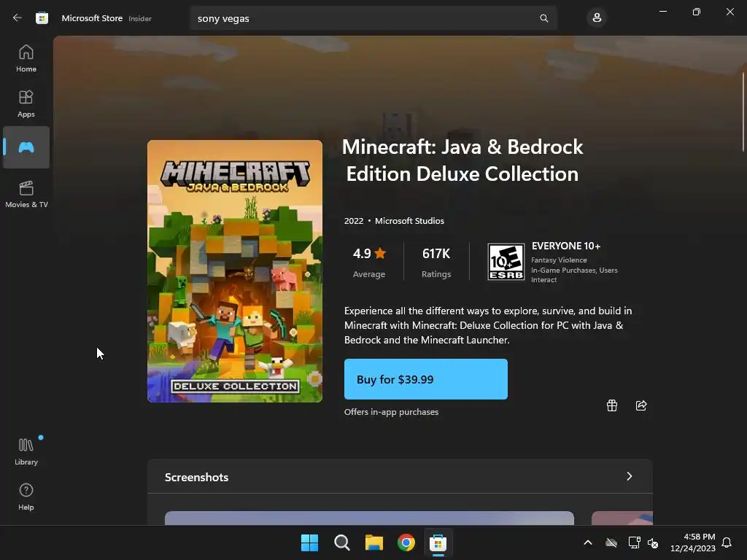The width and height of the screenshot is (747, 560).
Task: Click the Minecraft Deluxe Collection cover art
Action: (235, 271)
